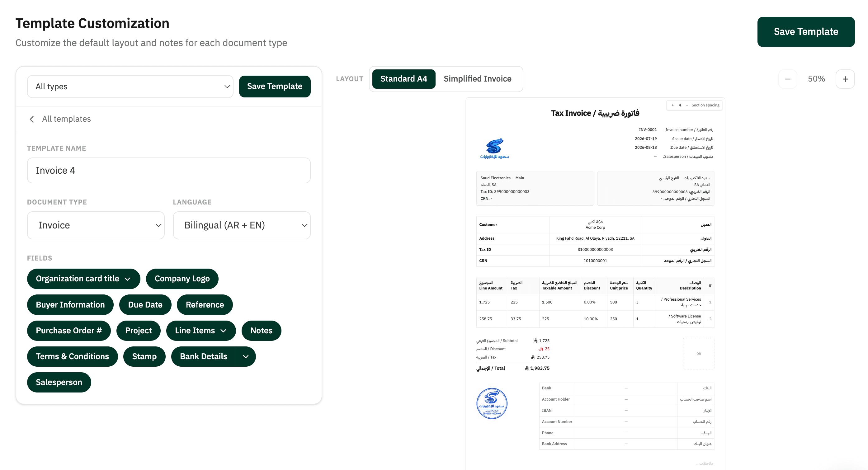Click the CRN value 1010000001
Viewport: 868px width, 470px height.
595,261
